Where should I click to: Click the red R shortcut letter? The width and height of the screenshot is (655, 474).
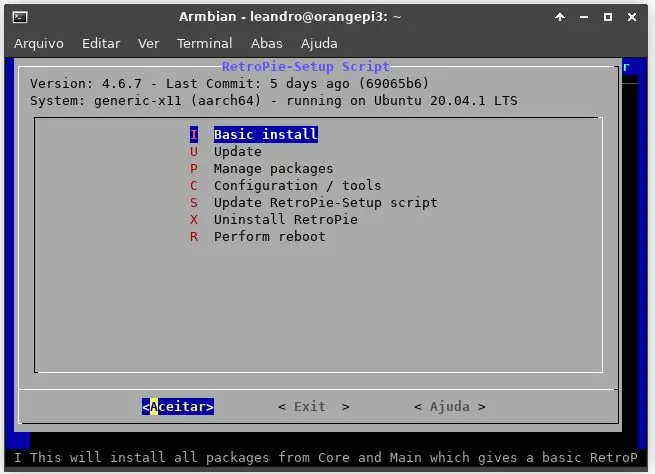[x=194, y=236]
